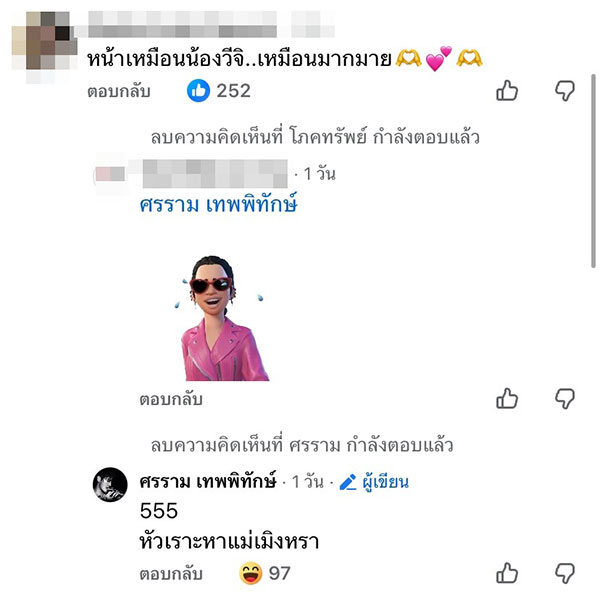Reply to the author's 555 comment
This screenshot has width=600, height=600.
point(170,573)
